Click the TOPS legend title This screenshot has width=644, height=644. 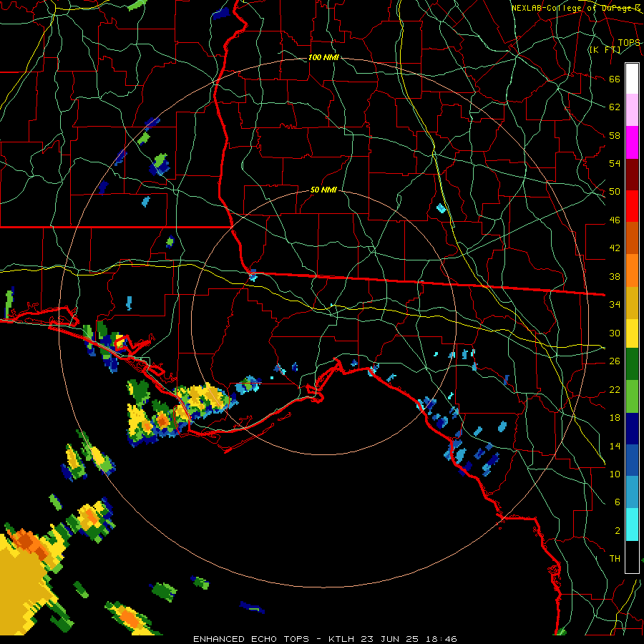click(x=629, y=43)
